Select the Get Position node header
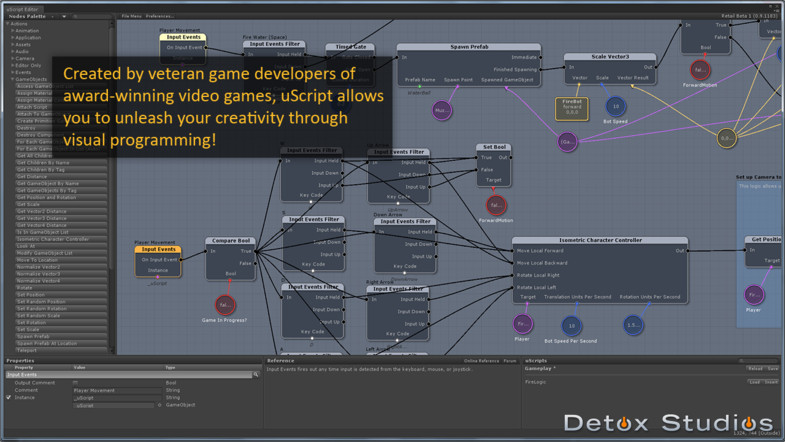Screen dimensions: 785x442 (765, 239)
